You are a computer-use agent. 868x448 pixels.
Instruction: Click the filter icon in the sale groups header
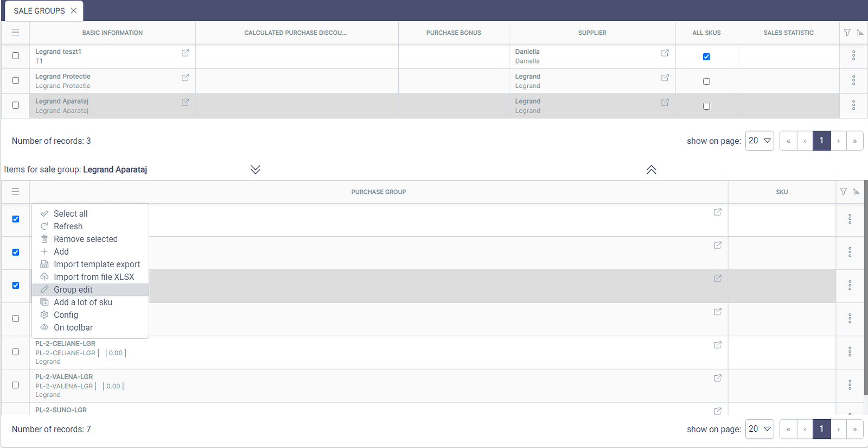pos(847,33)
